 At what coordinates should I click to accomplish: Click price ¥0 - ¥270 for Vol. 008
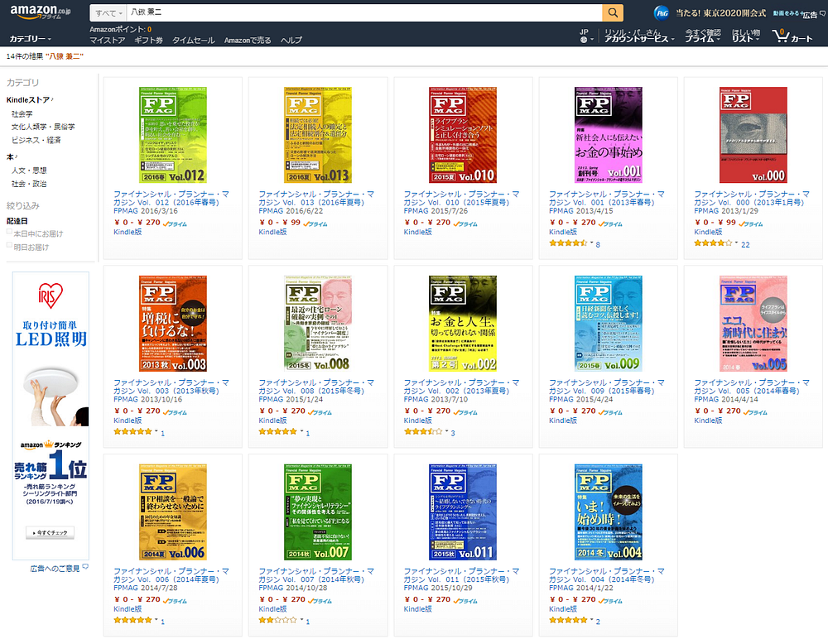click(282, 410)
